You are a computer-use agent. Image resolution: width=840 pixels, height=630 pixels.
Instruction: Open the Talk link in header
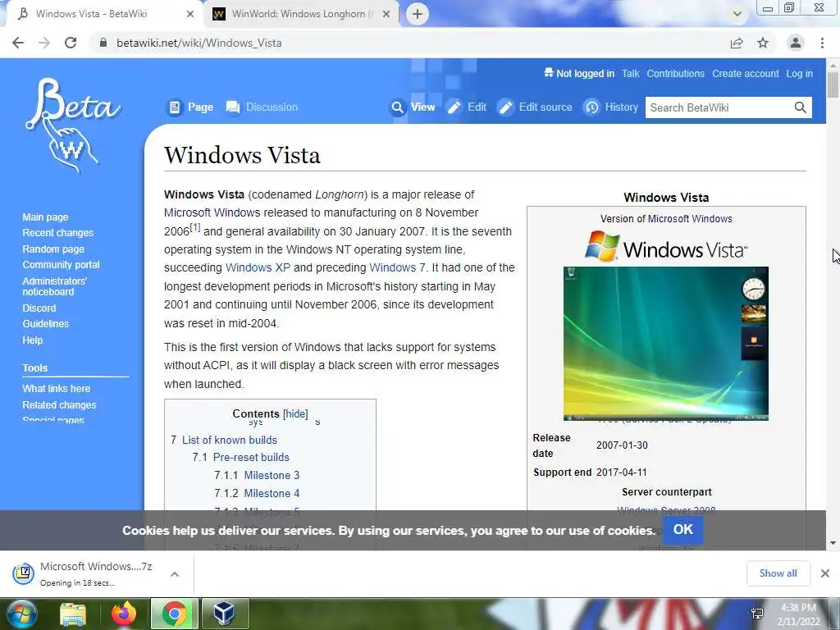click(x=631, y=74)
